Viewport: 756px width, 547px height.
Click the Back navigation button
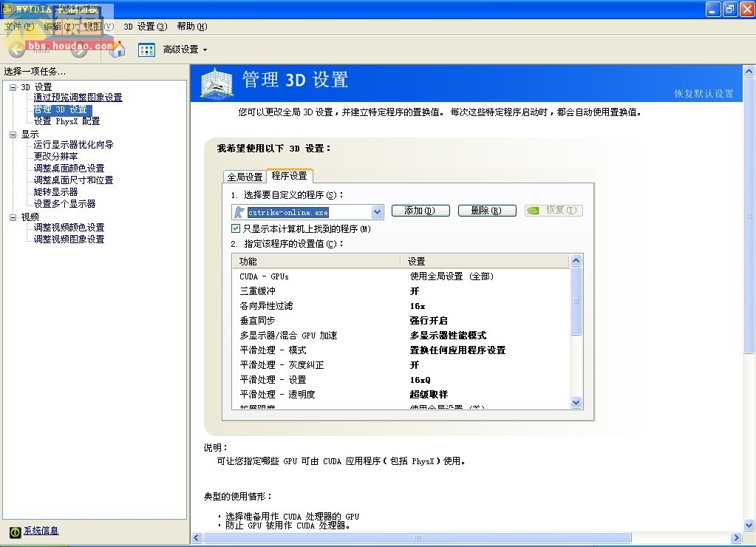click(17, 50)
